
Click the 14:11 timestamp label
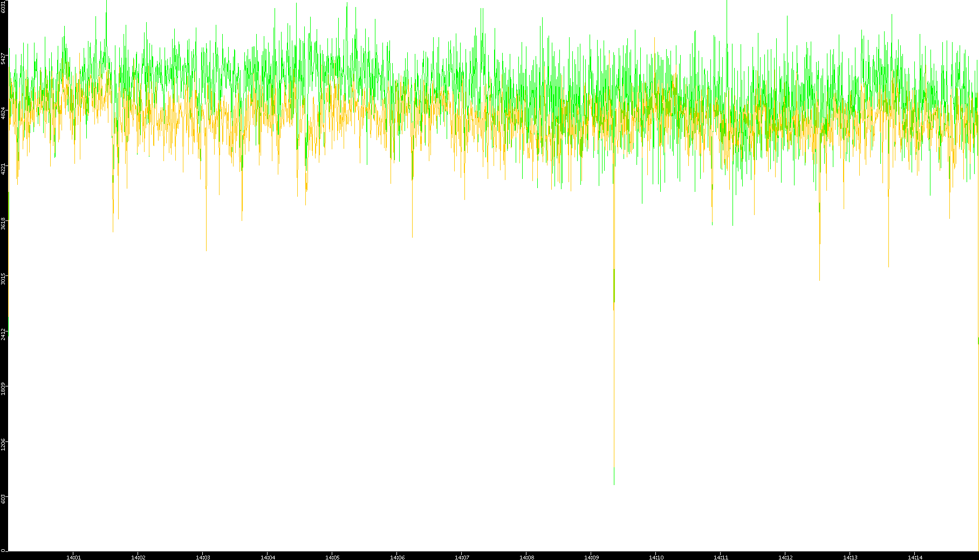[x=721, y=557]
